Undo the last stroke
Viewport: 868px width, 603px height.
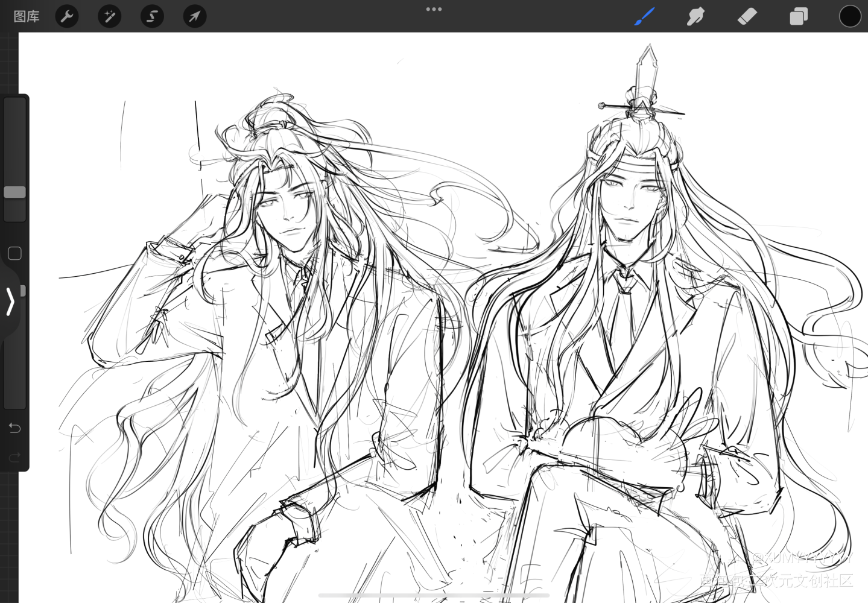[x=14, y=428]
